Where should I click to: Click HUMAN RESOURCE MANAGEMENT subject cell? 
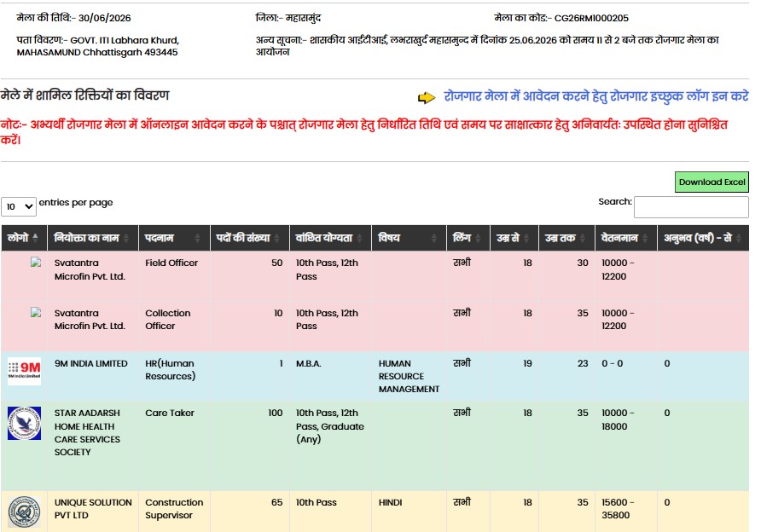[x=409, y=376]
